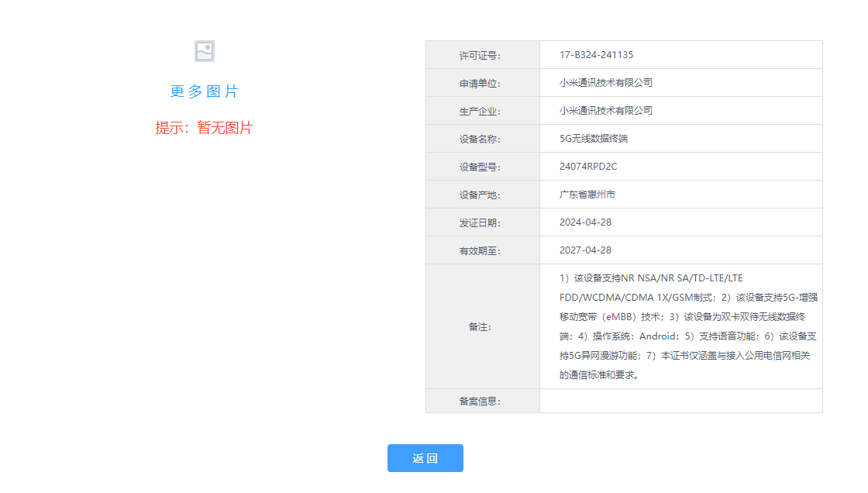
Task: Click the 申请单位 label cell
Action: click(x=483, y=83)
